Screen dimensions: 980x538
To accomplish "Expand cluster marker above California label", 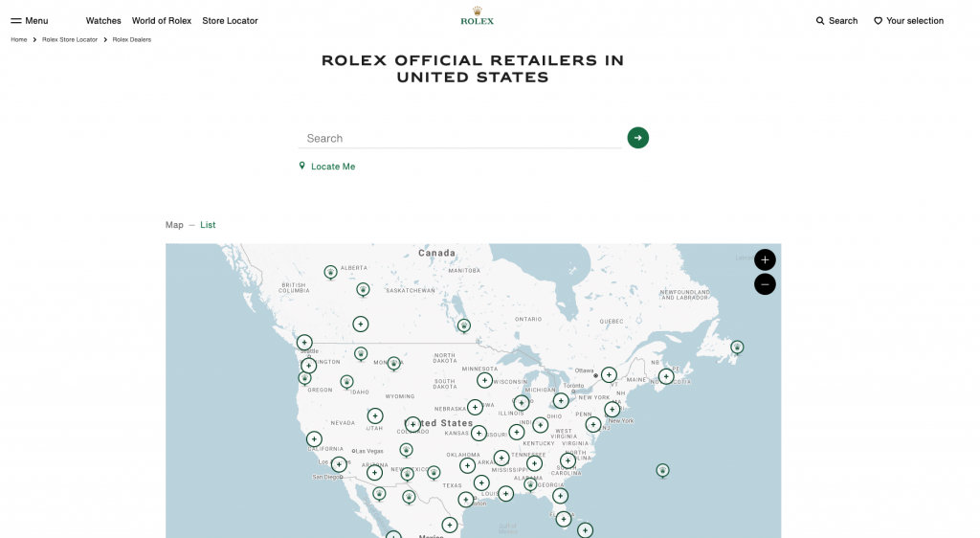I will [314, 439].
